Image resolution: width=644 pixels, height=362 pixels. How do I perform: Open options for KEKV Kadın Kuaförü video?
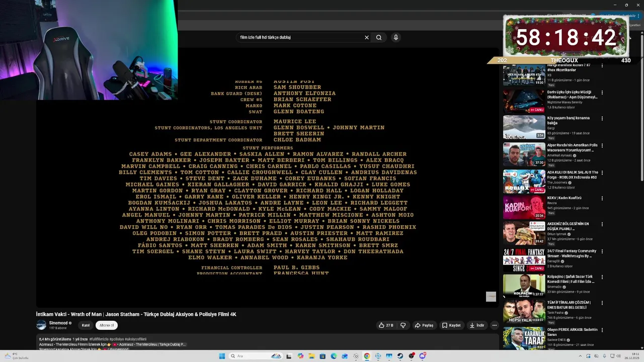click(602, 199)
